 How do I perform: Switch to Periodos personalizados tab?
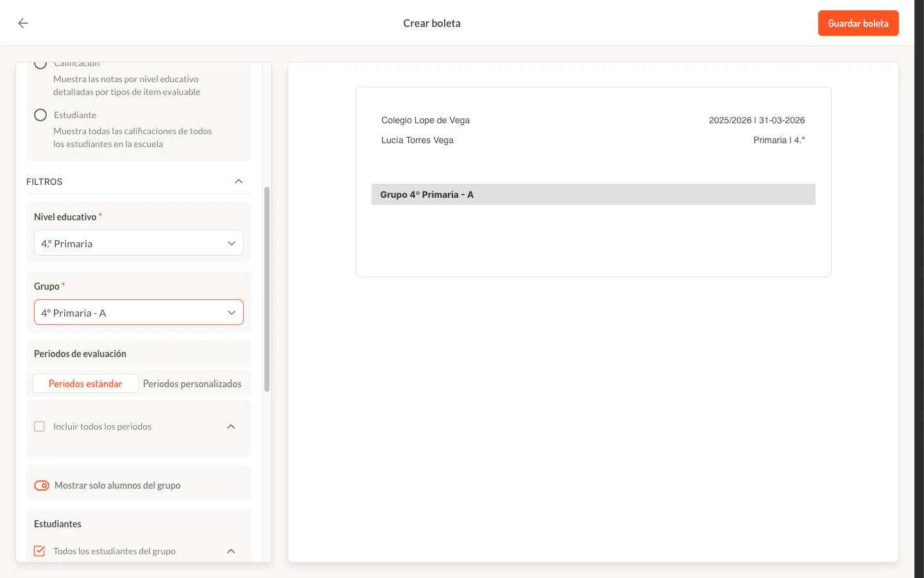click(x=193, y=383)
